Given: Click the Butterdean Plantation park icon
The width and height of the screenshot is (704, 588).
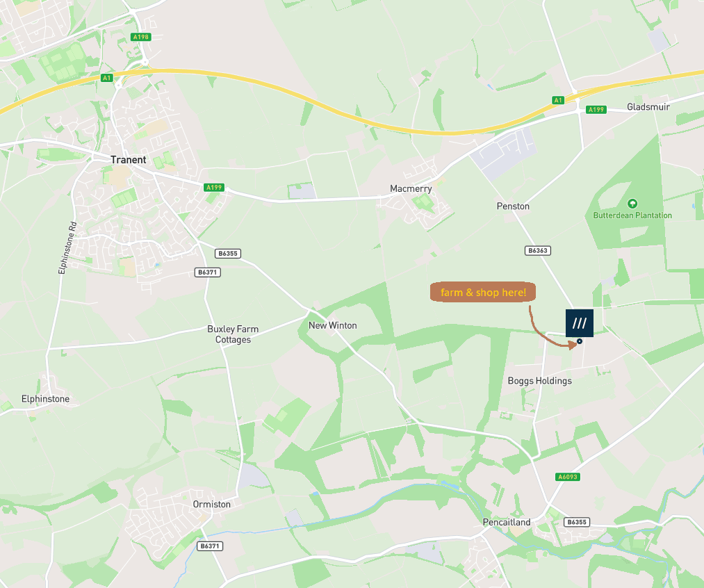Looking at the screenshot, I should [632, 204].
